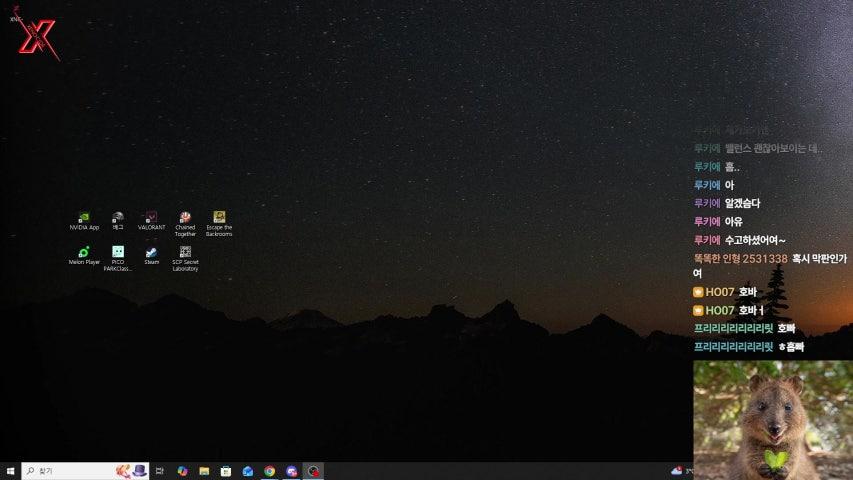The height and width of the screenshot is (480, 853).
Task: Open Microsoft Store from the taskbar
Action: tap(226, 471)
